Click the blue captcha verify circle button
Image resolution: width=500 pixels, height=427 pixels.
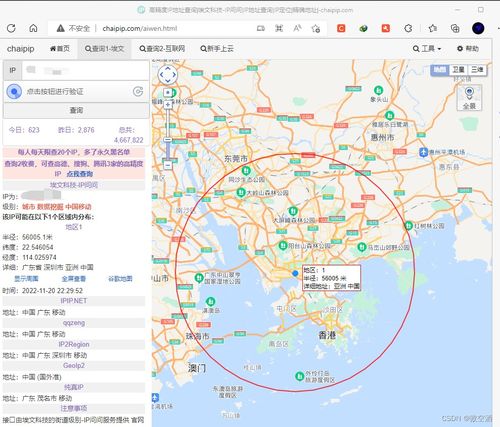(14, 91)
